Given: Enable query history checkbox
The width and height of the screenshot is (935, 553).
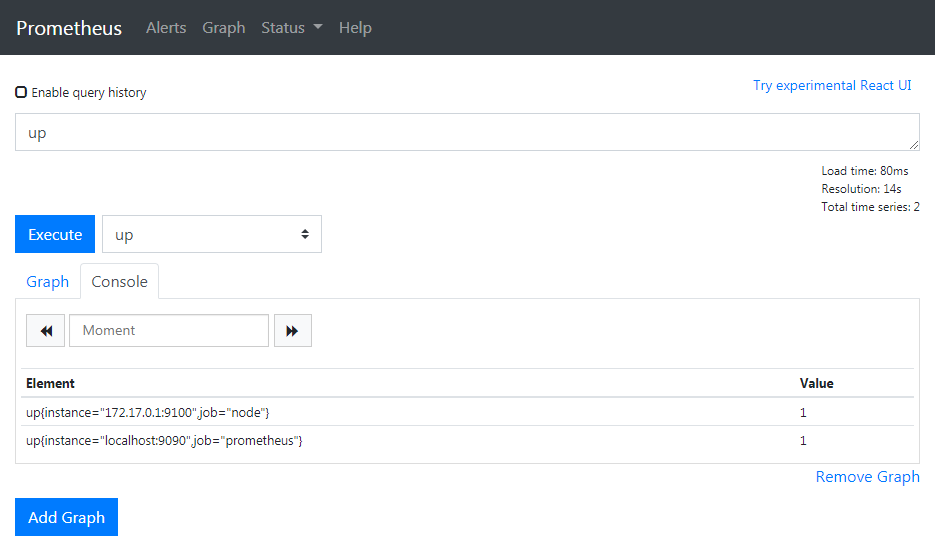Looking at the screenshot, I should 21,92.
